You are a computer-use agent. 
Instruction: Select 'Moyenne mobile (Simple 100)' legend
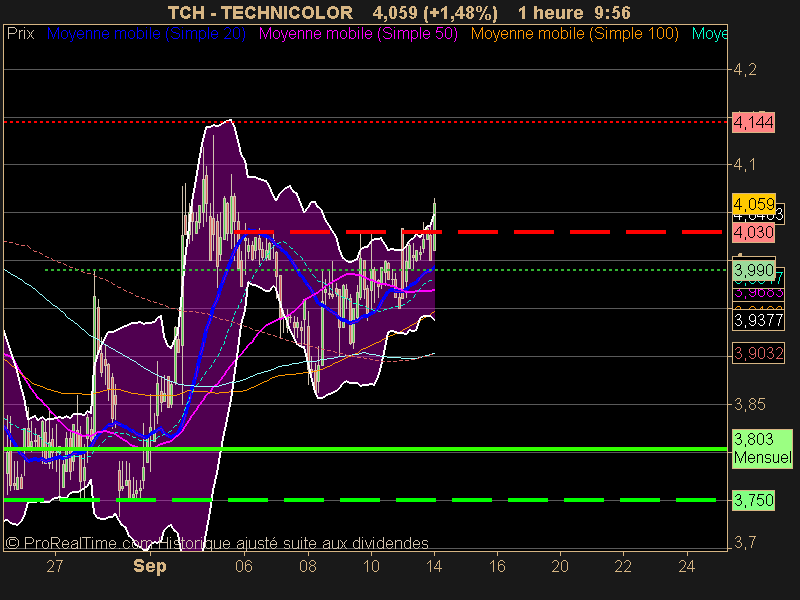[574, 34]
